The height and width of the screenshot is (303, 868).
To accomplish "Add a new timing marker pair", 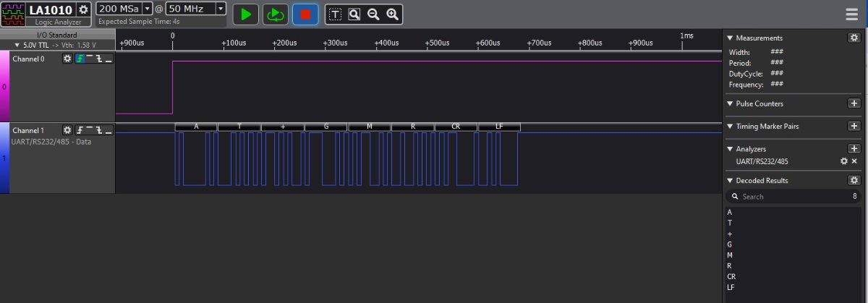I will coord(854,126).
